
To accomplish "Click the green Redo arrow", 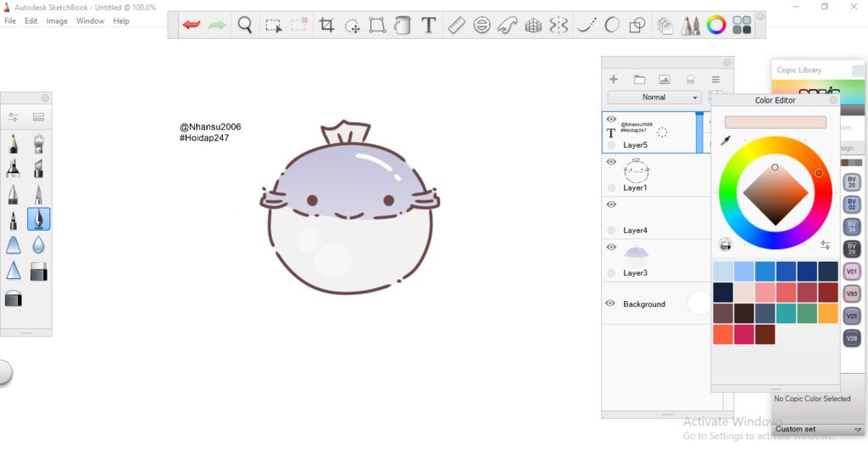I will (217, 25).
